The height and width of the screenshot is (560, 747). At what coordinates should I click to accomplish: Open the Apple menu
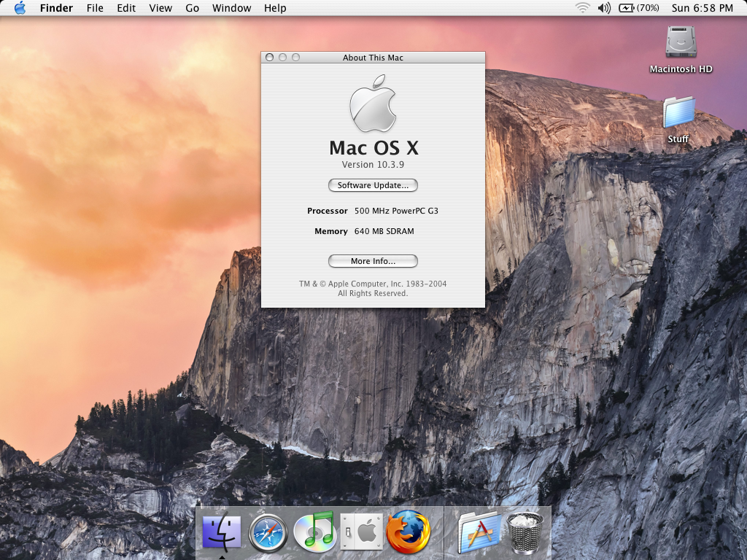pyautogui.click(x=20, y=7)
